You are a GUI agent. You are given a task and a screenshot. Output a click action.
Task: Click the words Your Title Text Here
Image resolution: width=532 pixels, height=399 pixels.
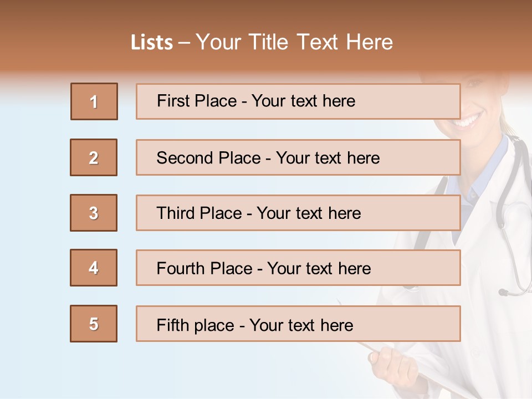click(294, 42)
